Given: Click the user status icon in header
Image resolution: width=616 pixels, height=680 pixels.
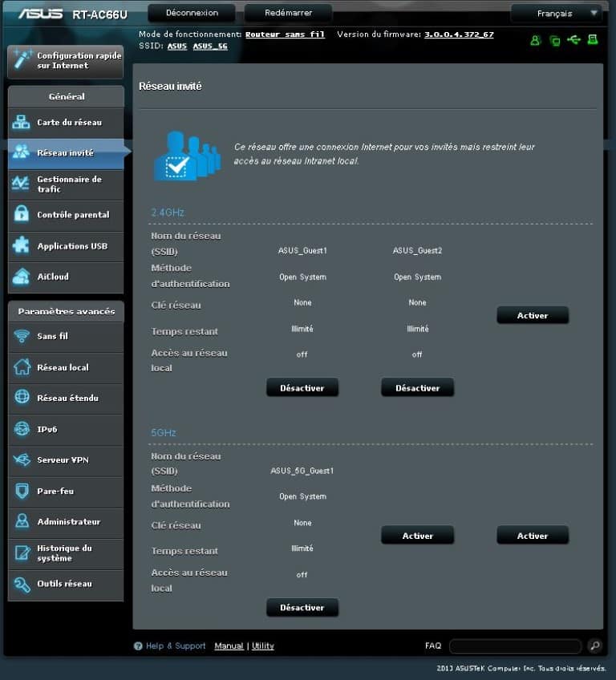Looking at the screenshot, I should click(x=535, y=40).
